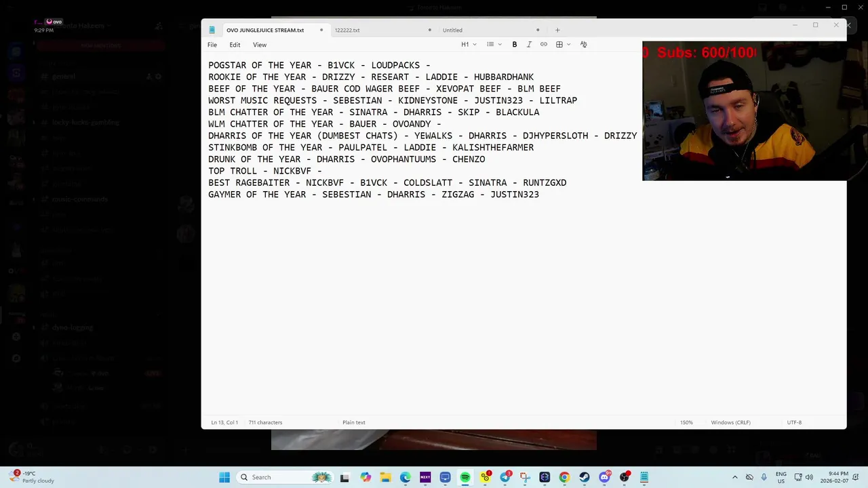Click the STINKBOMB OF THE YEAR line
868x488 pixels.
(371, 148)
